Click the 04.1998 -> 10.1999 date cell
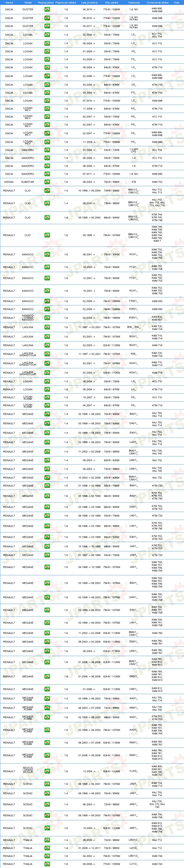The height and width of the screenshot is (868, 184). click(x=89, y=567)
